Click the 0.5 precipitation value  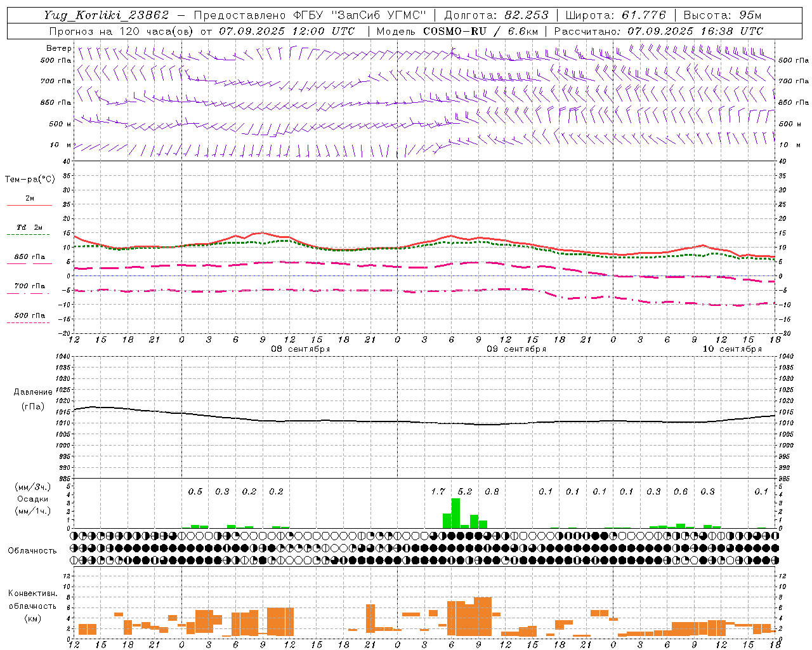[x=195, y=492]
